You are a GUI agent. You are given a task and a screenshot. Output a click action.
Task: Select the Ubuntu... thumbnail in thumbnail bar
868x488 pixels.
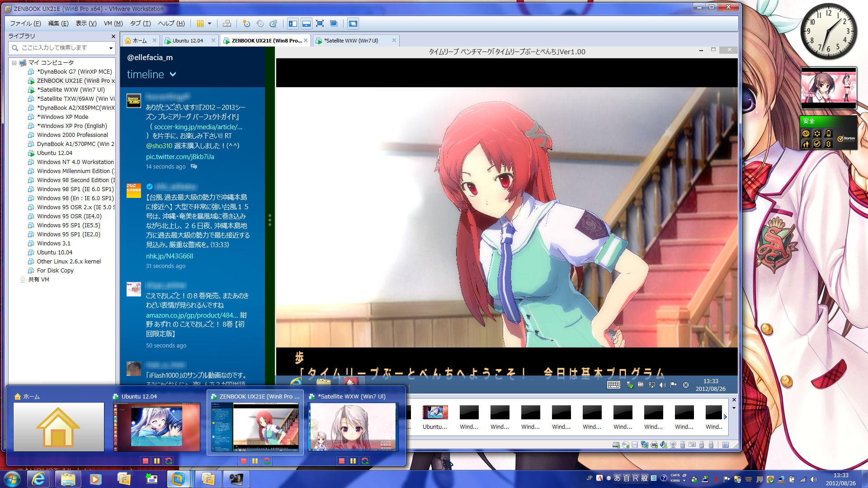(435, 418)
